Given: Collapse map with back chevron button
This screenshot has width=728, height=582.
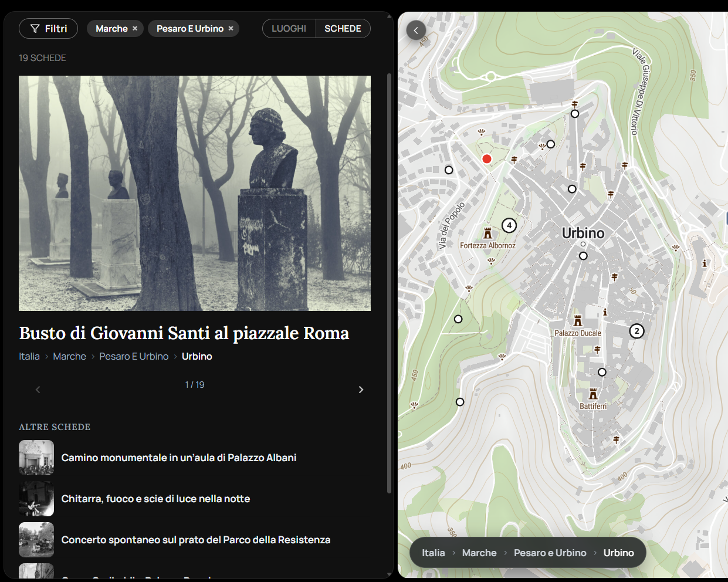Looking at the screenshot, I should coord(416,30).
